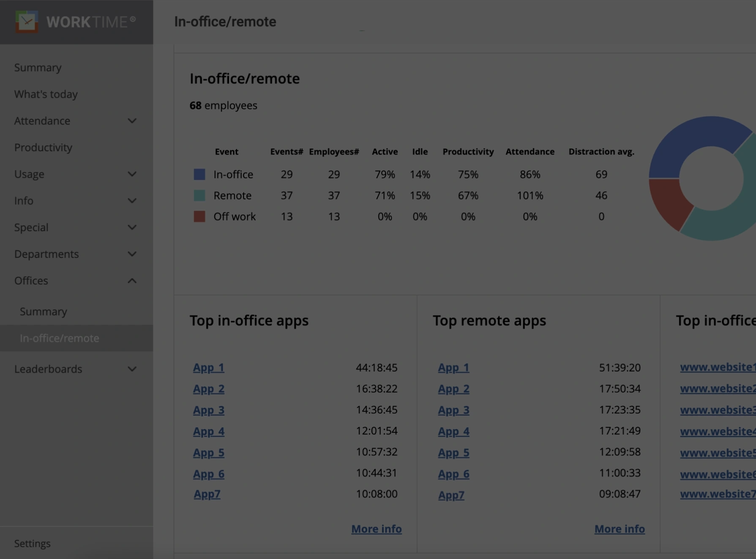The image size is (756, 559).
Task: Open the www.website3 link
Action: coord(718,410)
